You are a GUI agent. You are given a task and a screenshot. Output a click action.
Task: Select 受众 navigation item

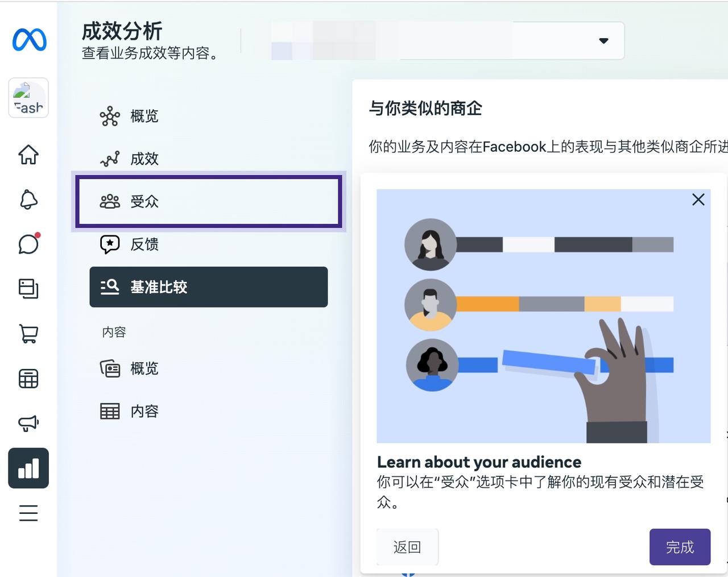209,201
